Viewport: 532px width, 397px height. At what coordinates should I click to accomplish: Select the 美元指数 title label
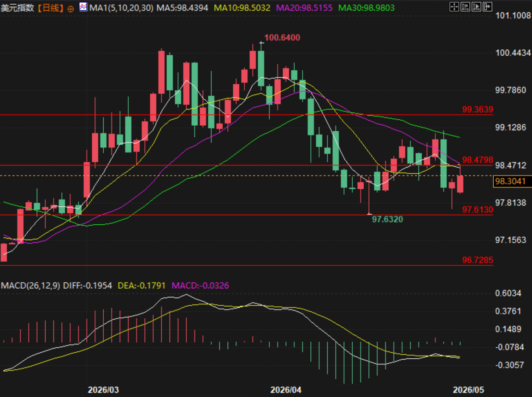[18, 7]
